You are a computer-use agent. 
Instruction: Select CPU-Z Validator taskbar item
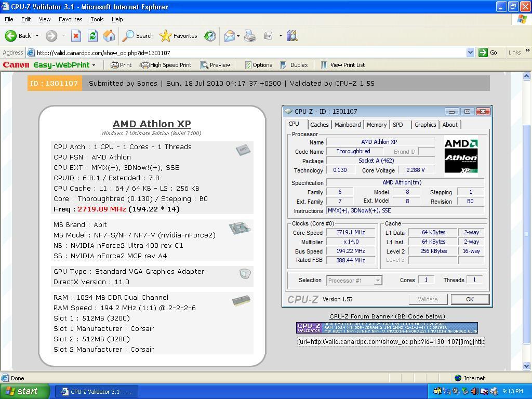coord(96,392)
